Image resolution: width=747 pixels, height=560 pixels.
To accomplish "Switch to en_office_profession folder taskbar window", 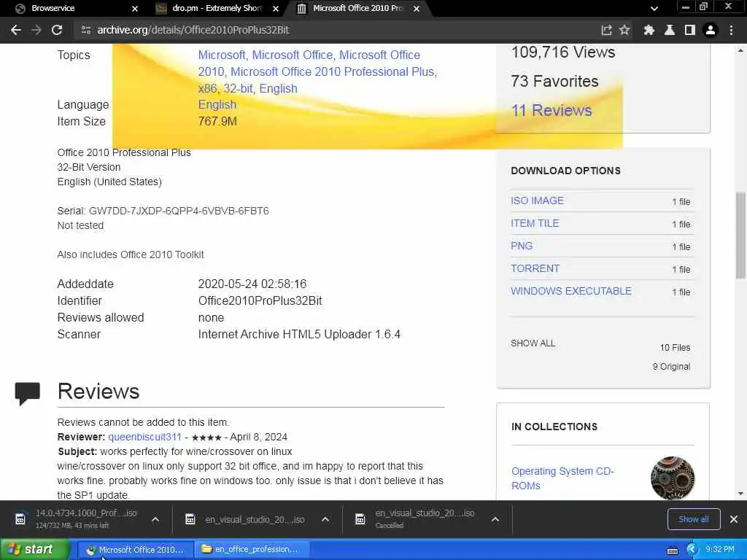I will (x=252, y=550).
